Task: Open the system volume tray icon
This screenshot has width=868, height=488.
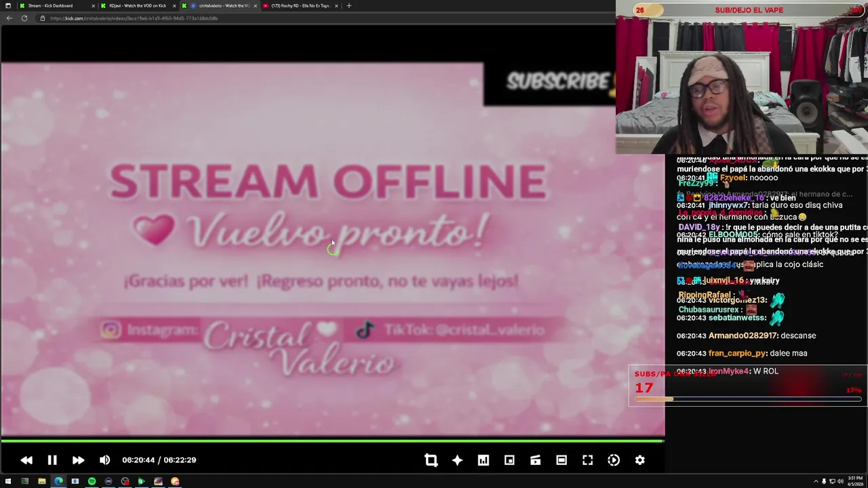Action: tap(840, 481)
